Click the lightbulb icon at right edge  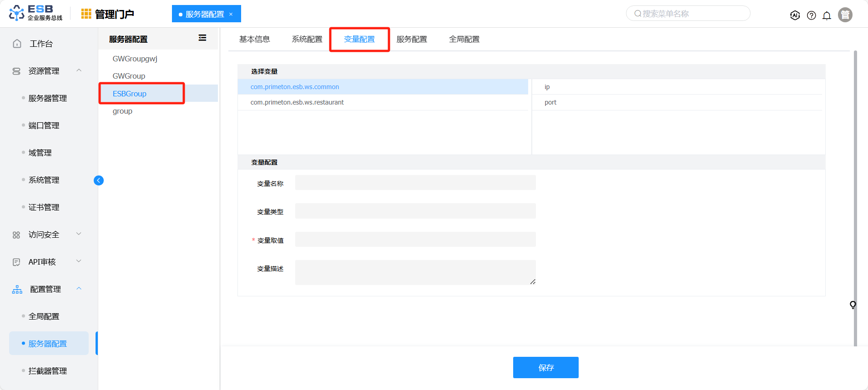[853, 305]
